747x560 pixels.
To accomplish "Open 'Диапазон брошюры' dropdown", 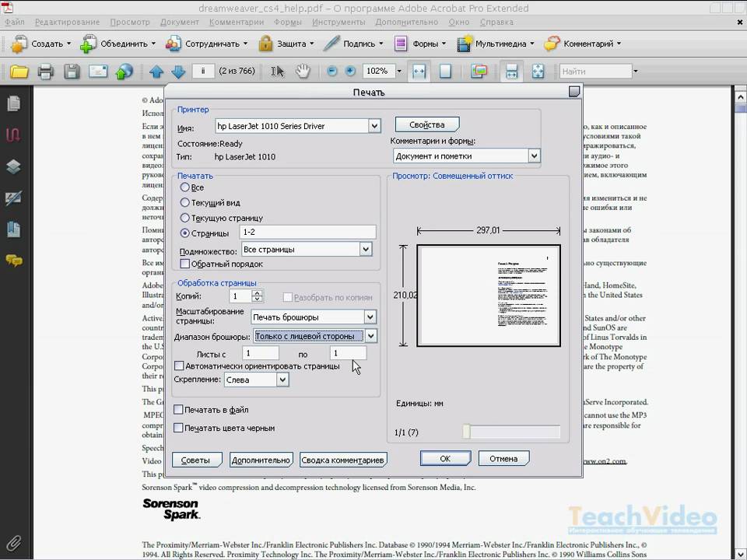I will pos(370,336).
